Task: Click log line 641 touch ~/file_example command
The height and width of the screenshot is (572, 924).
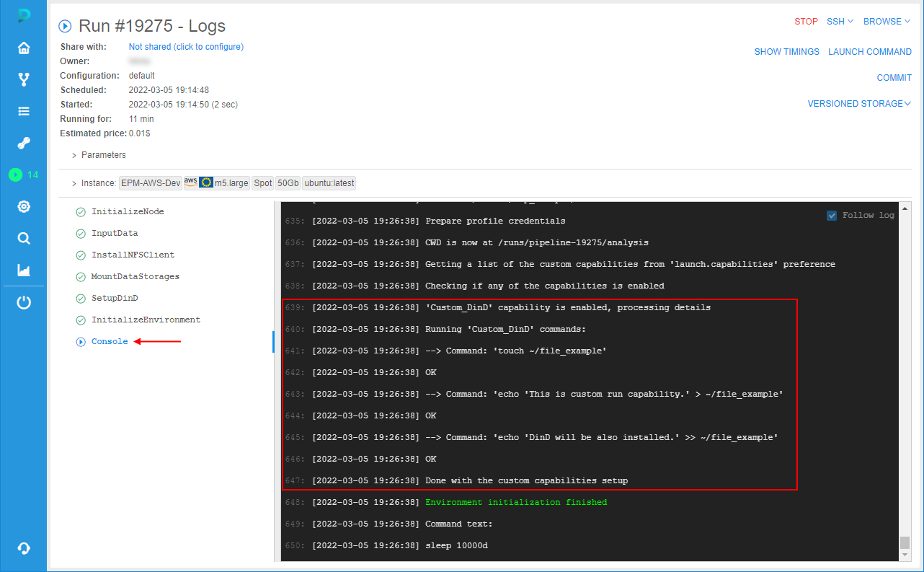Action: [x=516, y=351]
